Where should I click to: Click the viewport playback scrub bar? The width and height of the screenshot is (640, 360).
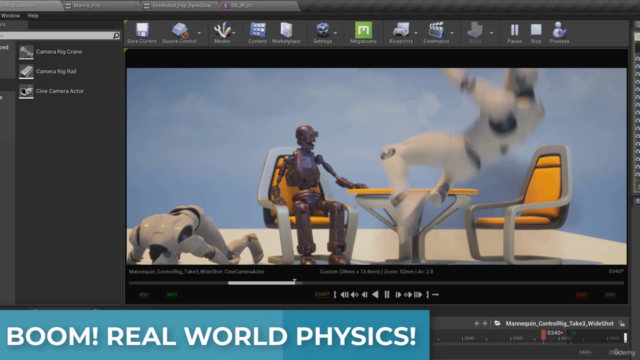(376, 282)
